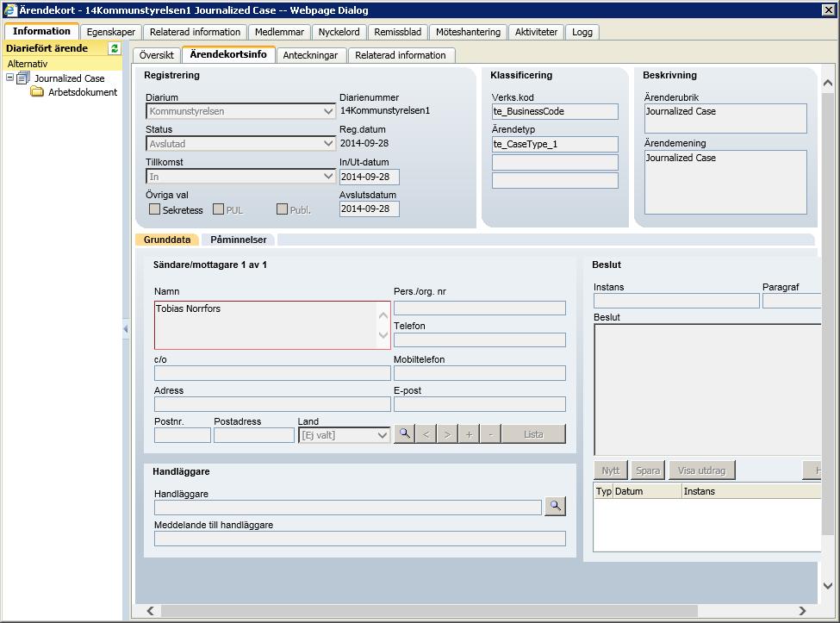Image resolution: width=840 pixels, height=623 pixels.
Task: Click the Internet Explorer icon in title bar
Action: [x=10, y=9]
